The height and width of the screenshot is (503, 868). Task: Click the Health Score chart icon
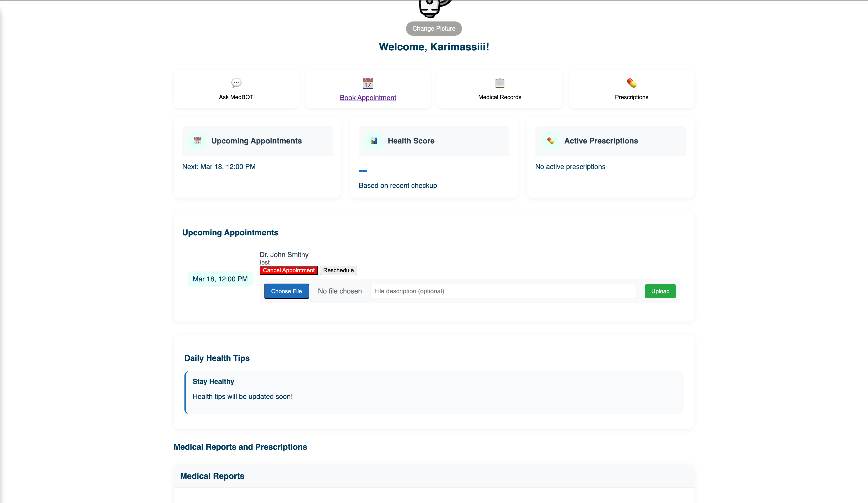coord(374,141)
